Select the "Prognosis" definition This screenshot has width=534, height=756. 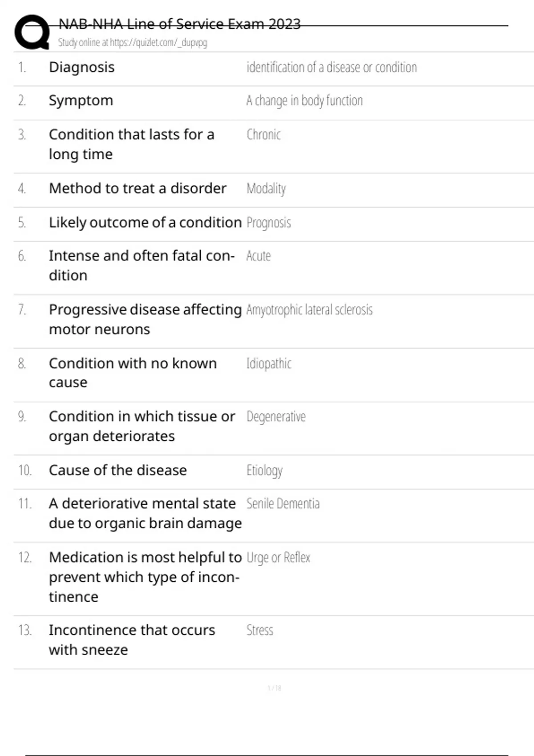tap(269, 222)
